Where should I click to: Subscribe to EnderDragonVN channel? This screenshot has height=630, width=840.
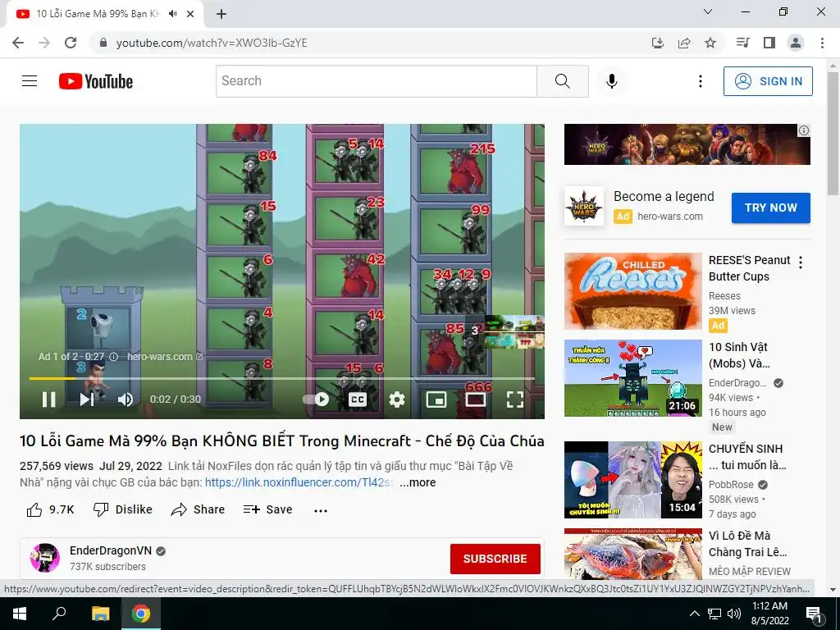[495, 559]
